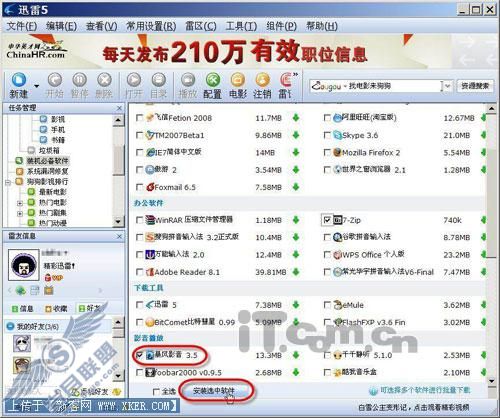Click the user avatar in 雷友信息
Screen dimensions: 500x418
(23, 265)
